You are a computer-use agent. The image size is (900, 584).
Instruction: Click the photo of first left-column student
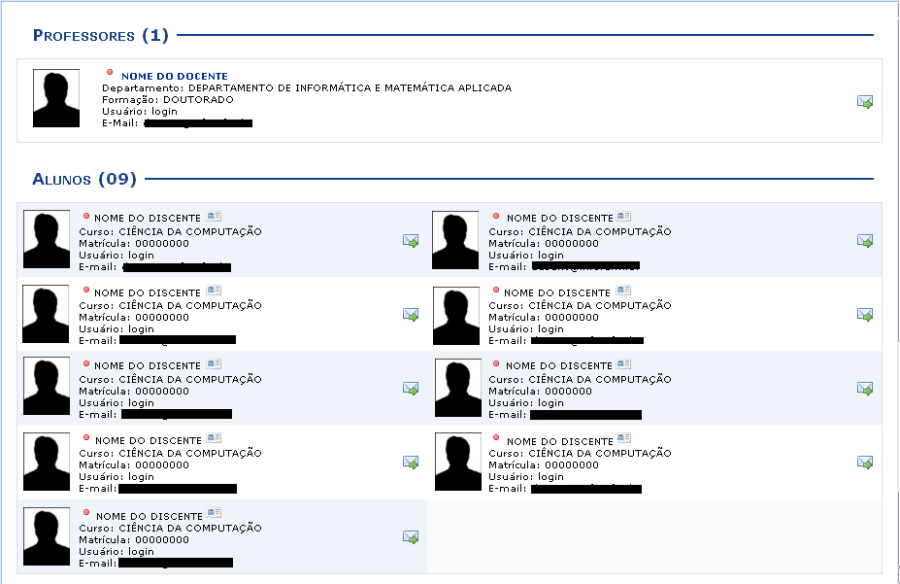coord(46,239)
